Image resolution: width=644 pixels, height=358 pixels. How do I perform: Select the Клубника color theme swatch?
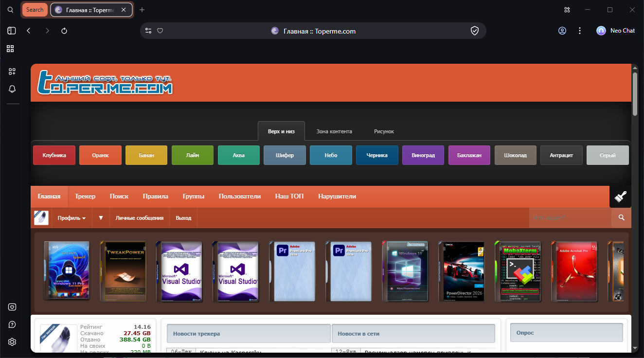click(54, 155)
